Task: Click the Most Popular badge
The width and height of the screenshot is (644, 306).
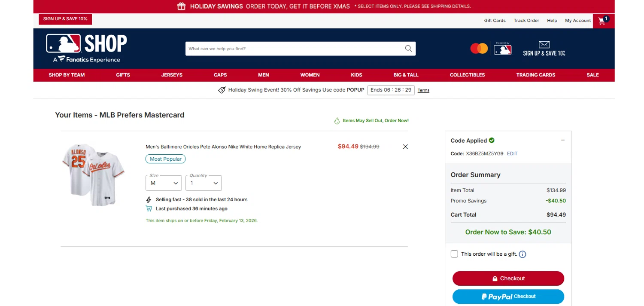Action: [x=165, y=159]
